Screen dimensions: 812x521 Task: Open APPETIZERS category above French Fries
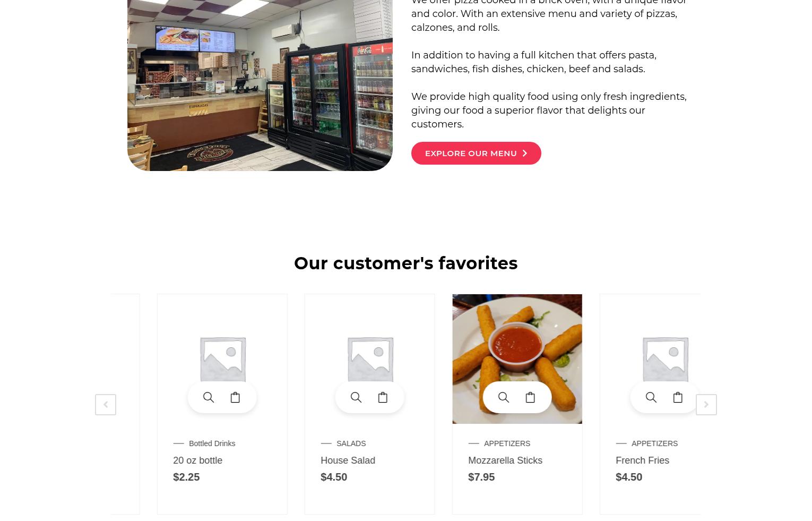point(654,443)
